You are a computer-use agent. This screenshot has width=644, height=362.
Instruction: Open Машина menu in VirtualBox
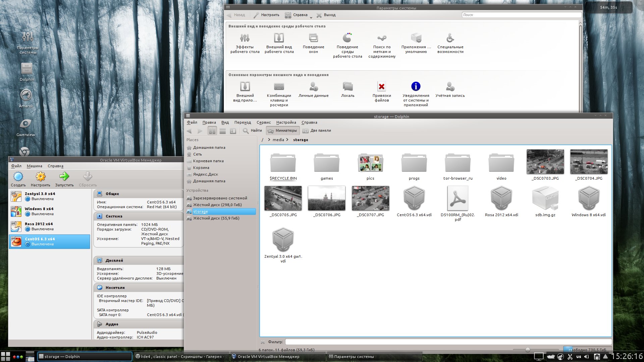coord(35,166)
